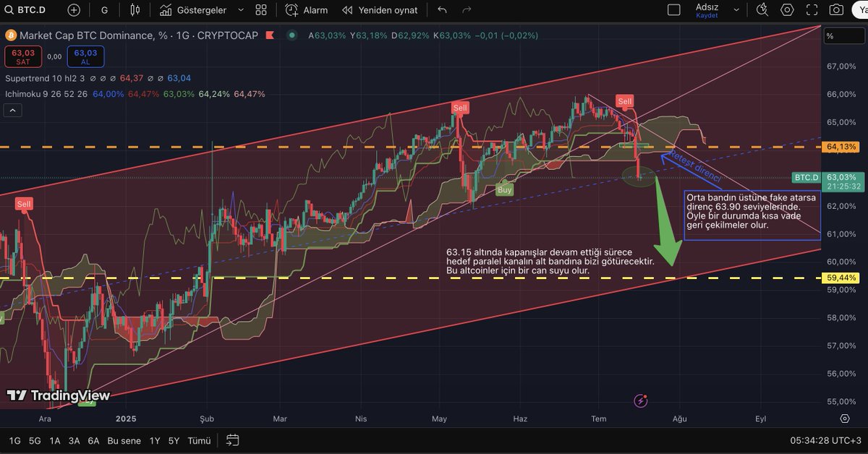Expand the chevron next to Göstergeler
Image resolution: width=868 pixels, height=454 pixels.
click(x=240, y=10)
